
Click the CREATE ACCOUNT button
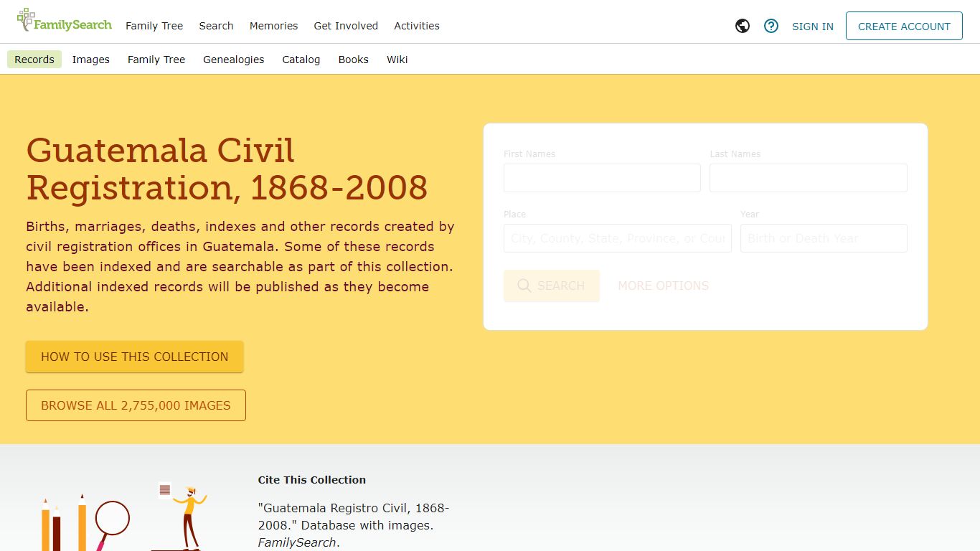point(904,26)
